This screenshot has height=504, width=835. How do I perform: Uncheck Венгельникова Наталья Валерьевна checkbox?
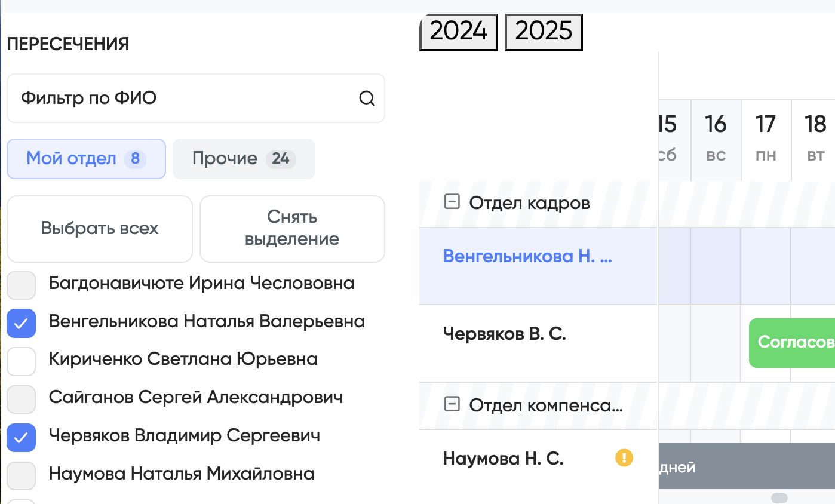[22, 323]
